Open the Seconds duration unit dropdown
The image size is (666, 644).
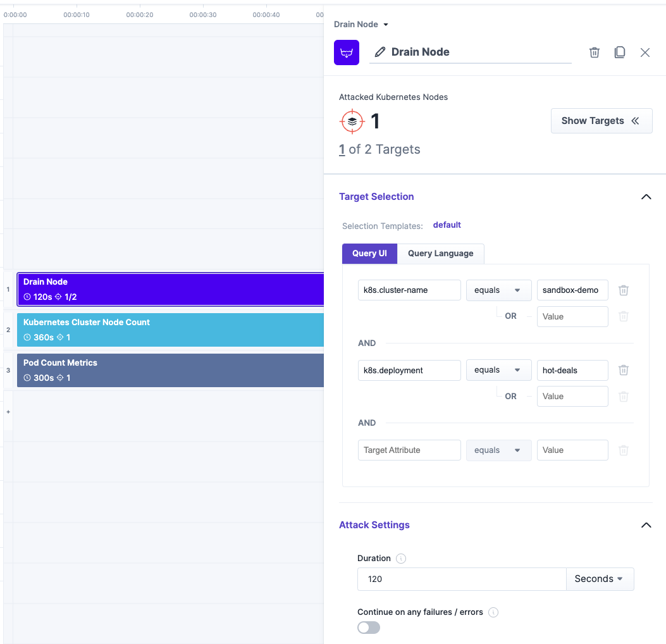pyautogui.click(x=600, y=579)
